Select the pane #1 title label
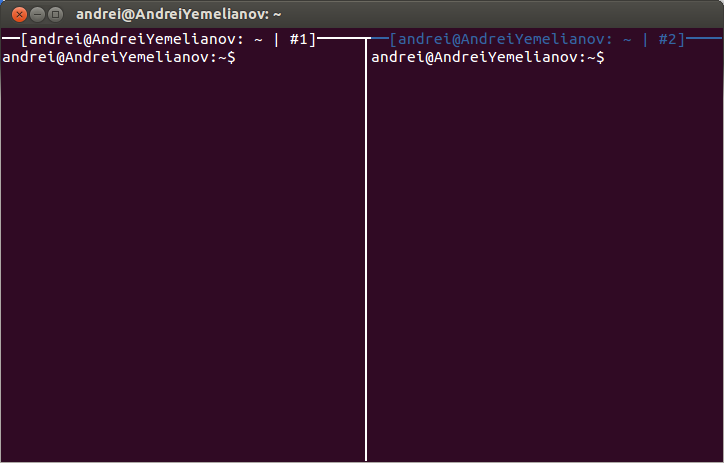Screen dimensions: 724x463 tap(167, 39)
